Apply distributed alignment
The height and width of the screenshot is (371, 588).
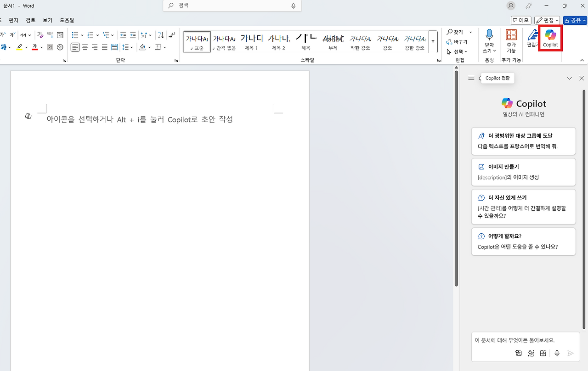point(114,47)
